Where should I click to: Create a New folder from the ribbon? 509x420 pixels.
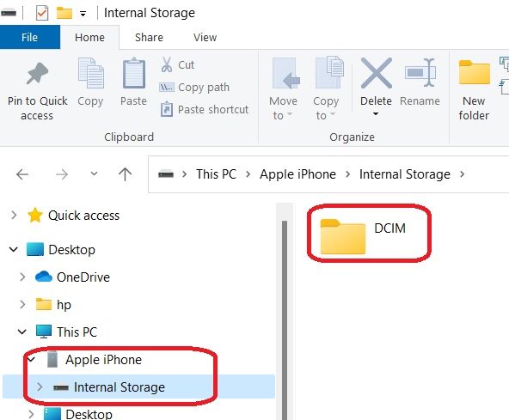click(474, 90)
